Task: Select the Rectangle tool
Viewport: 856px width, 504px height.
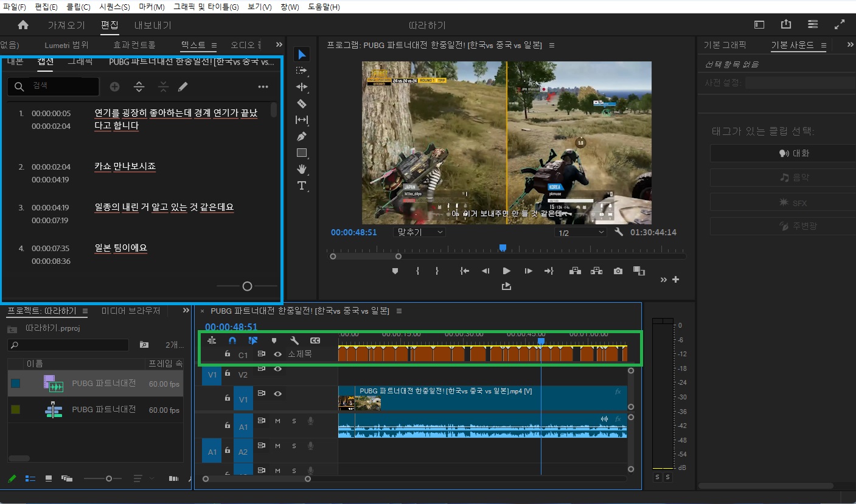Action: 302,153
